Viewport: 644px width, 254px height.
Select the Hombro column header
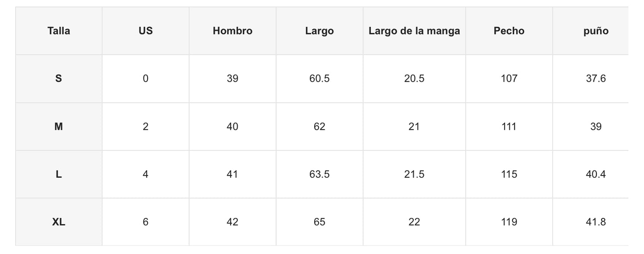232,31
